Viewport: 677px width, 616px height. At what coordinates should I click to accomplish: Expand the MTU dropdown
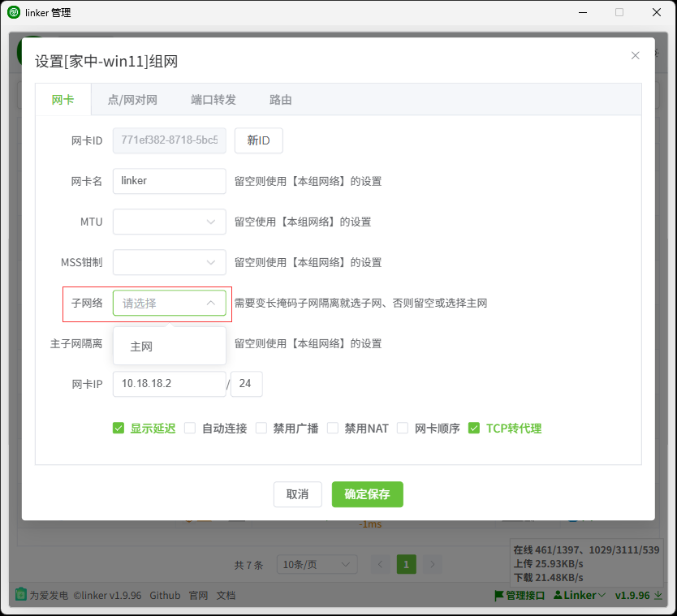[170, 222]
